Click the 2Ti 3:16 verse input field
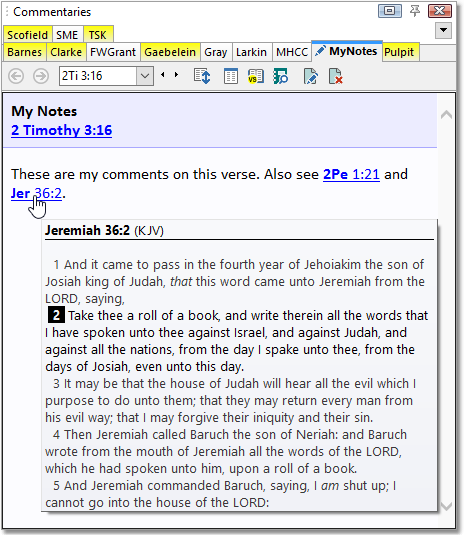The height and width of the screenshot is (537, 464). (x=98, y=76)
